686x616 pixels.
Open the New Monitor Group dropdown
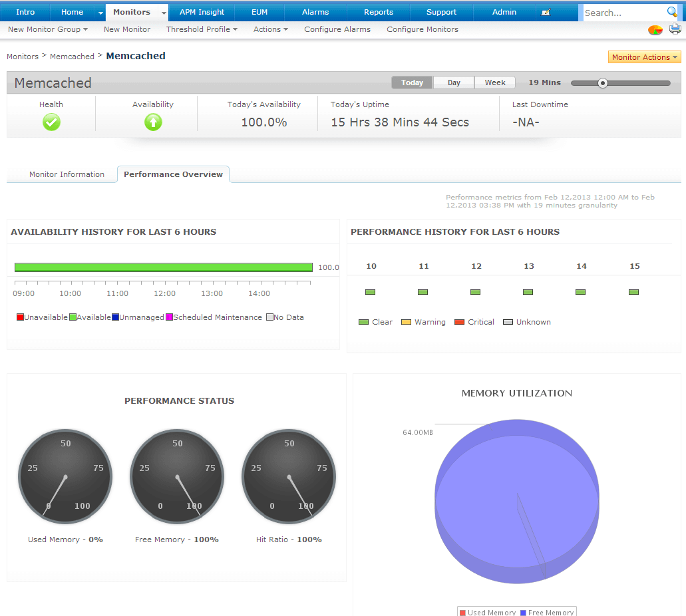point(48,29)
